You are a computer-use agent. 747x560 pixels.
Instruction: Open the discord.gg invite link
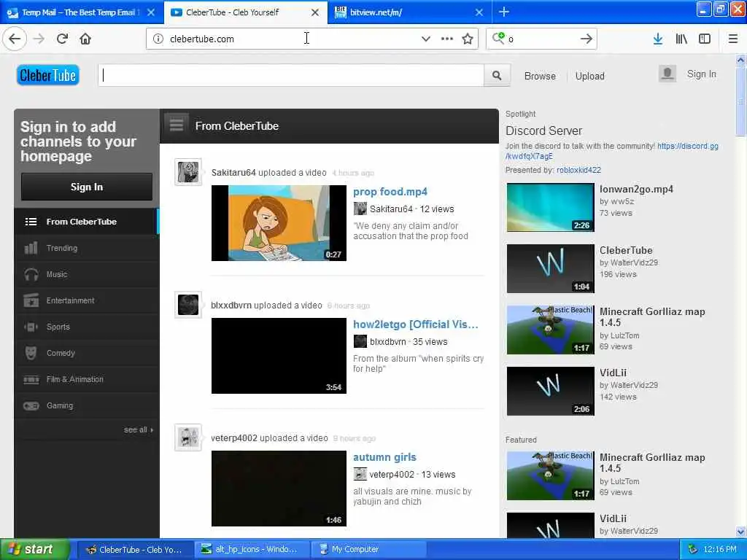pos(612,151)
